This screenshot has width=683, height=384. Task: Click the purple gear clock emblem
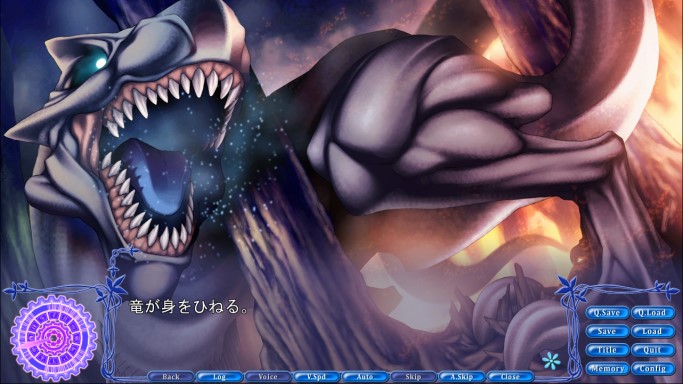(x=54, y=338)
